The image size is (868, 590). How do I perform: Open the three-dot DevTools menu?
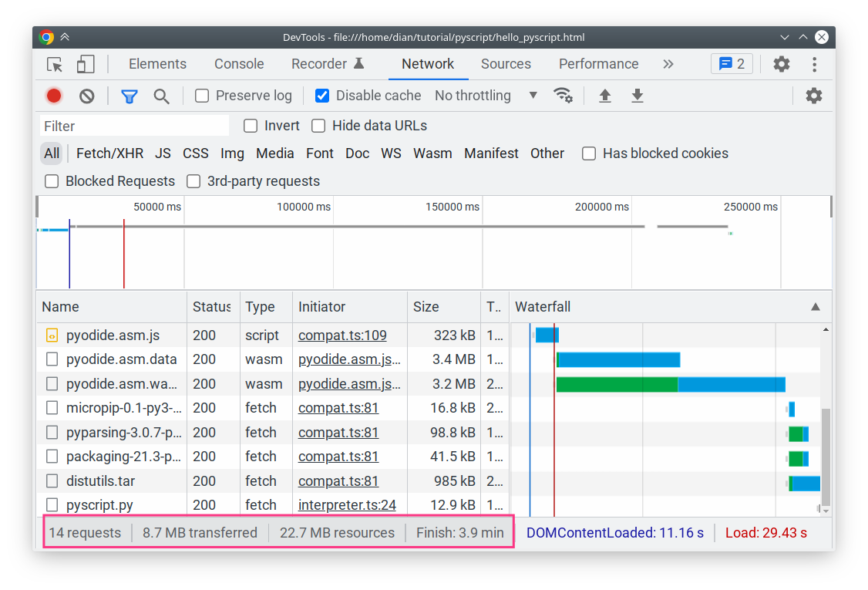(814, 64)
